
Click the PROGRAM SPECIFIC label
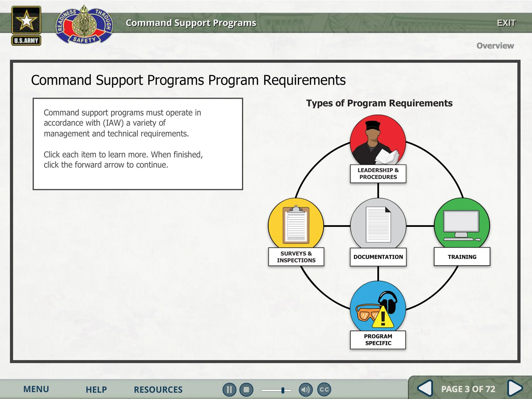tap(378, 340)
